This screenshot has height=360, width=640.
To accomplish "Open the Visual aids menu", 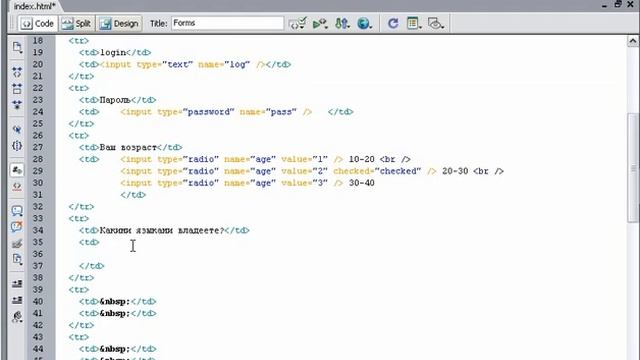I will pos(436,23).
